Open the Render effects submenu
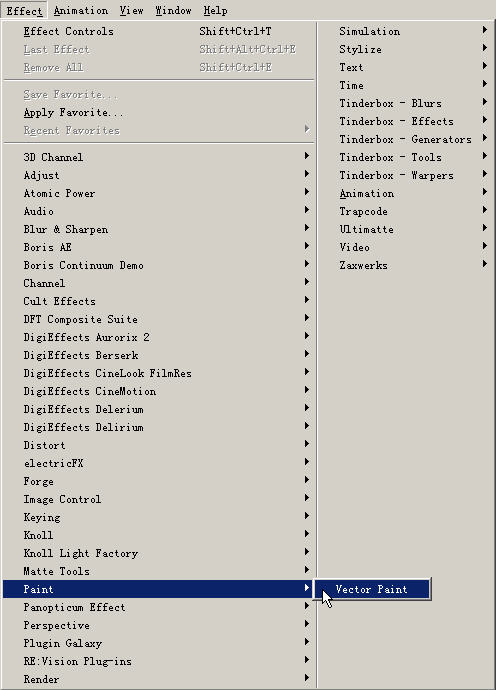This screenshot has height=690, width=496. (158, 679)
